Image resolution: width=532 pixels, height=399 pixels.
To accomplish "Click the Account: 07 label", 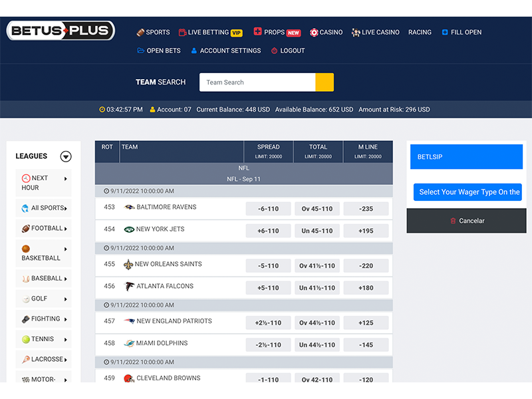I will point(174,110).
